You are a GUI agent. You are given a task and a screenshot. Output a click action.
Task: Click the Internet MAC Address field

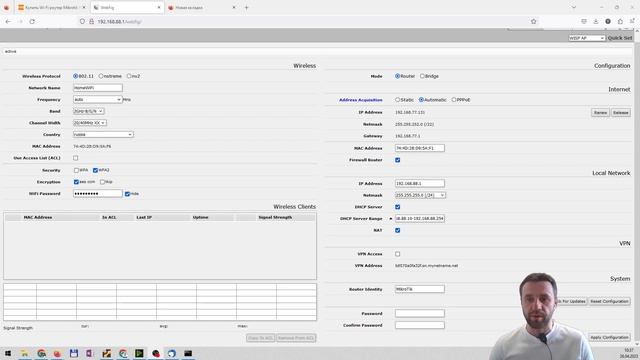pyautogui.click(x=420, y=148)
